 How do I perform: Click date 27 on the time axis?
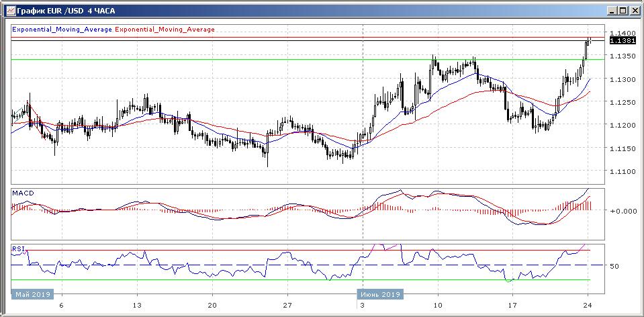(287, 304)
